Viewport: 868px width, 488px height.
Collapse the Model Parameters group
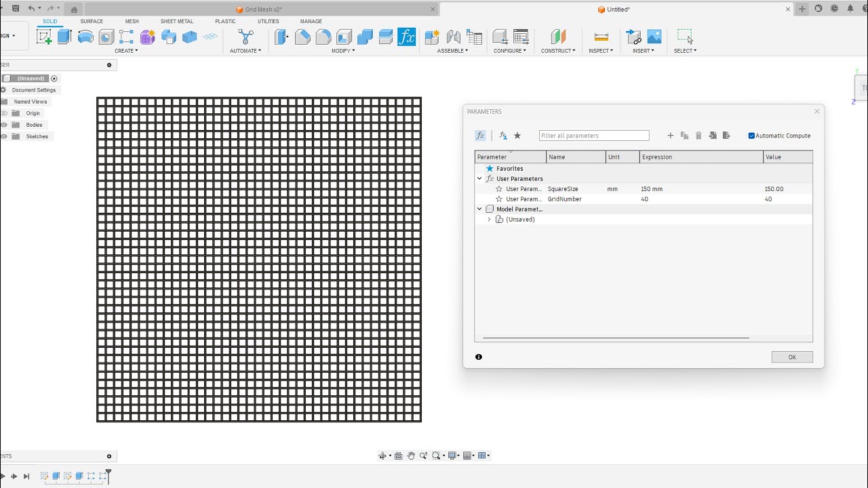click(x=479, y=209)
